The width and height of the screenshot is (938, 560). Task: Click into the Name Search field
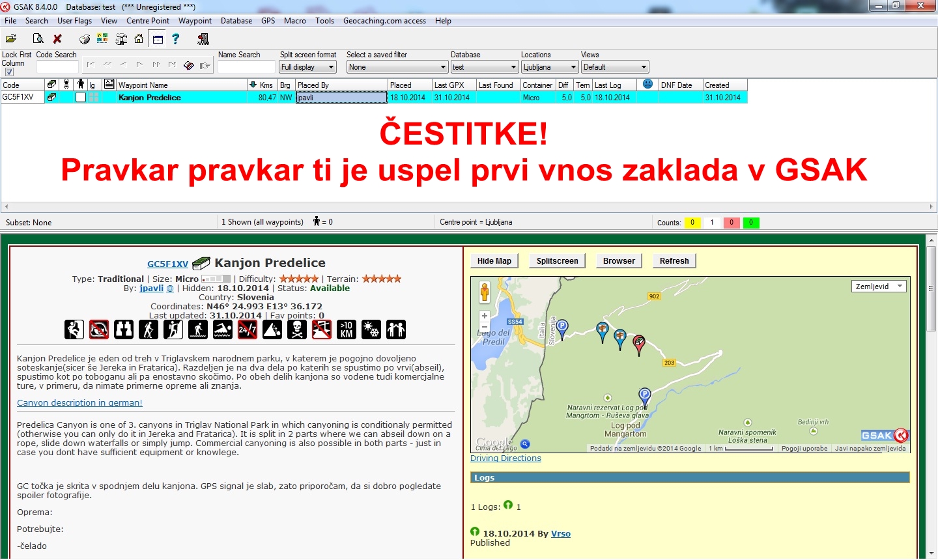point(246,67)
